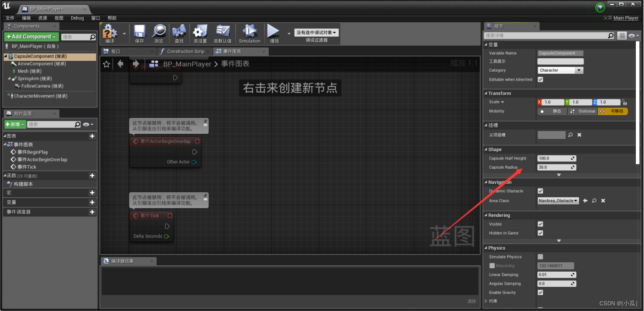644x311 pixels.
Task: Click the lock scale ratio icon
Action: [x=625, y=102]
